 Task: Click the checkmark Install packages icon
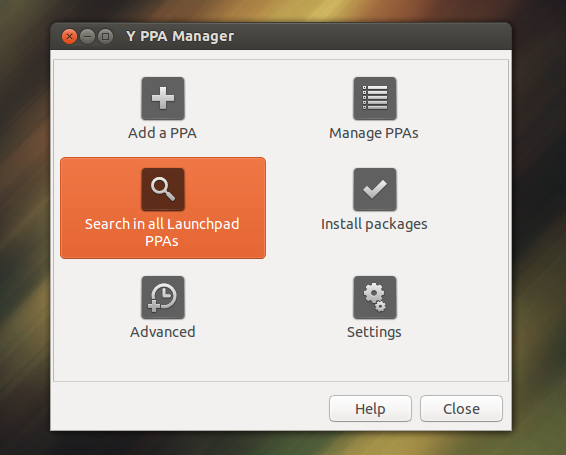(x=375, y=189)
